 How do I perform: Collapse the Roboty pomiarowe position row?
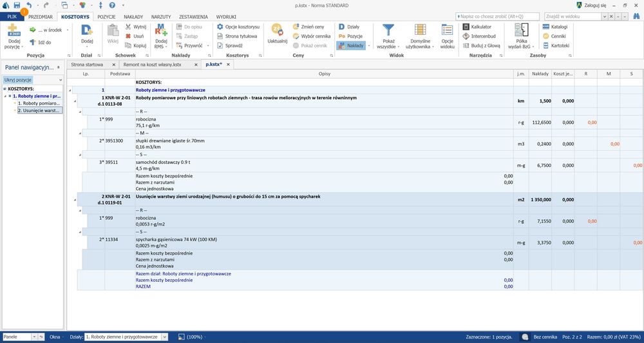click(x=75, y=101)
